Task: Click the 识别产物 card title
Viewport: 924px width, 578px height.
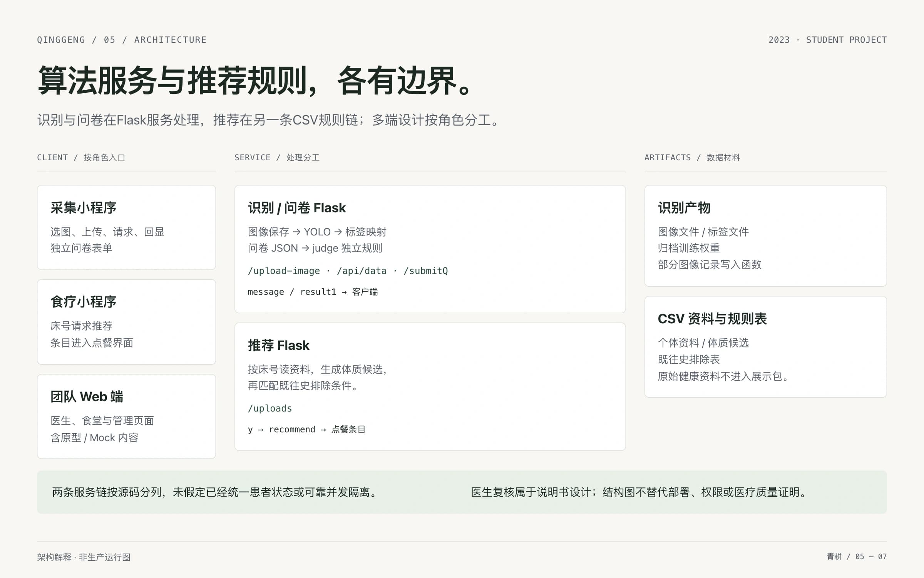Action: click(x=684, y=208)
